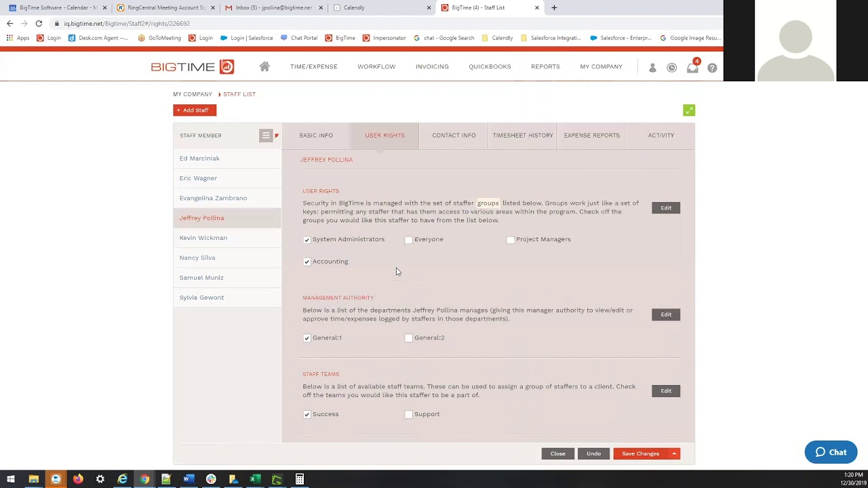This screenshot has width=868, height=488.
Task: Switch to EXPENSE REPORTS tab
Action: (592, 136)
